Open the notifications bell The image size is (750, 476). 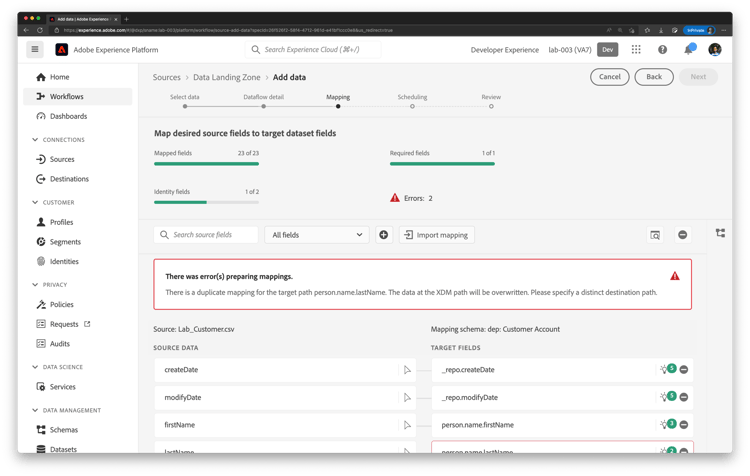(x=689, y=50)
